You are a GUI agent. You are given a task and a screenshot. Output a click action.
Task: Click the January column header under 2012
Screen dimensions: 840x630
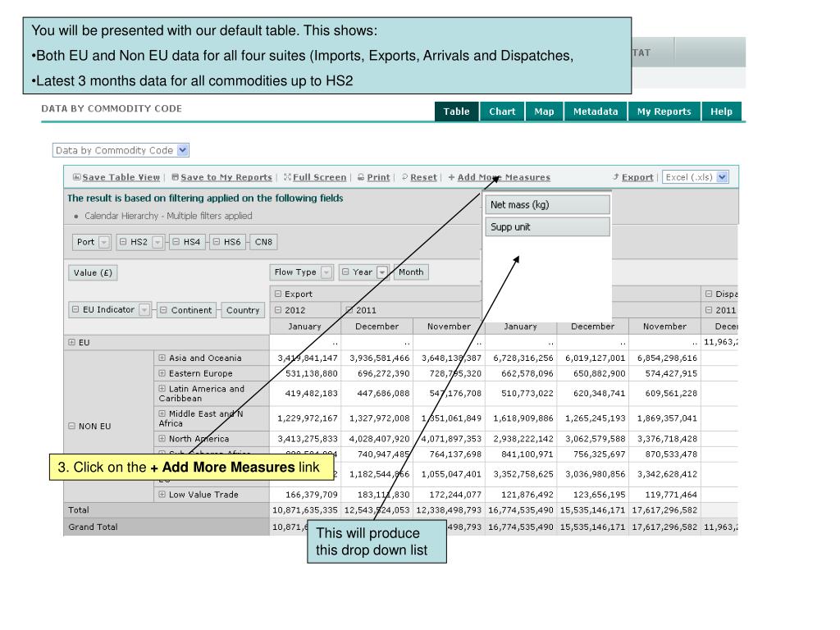305,326
